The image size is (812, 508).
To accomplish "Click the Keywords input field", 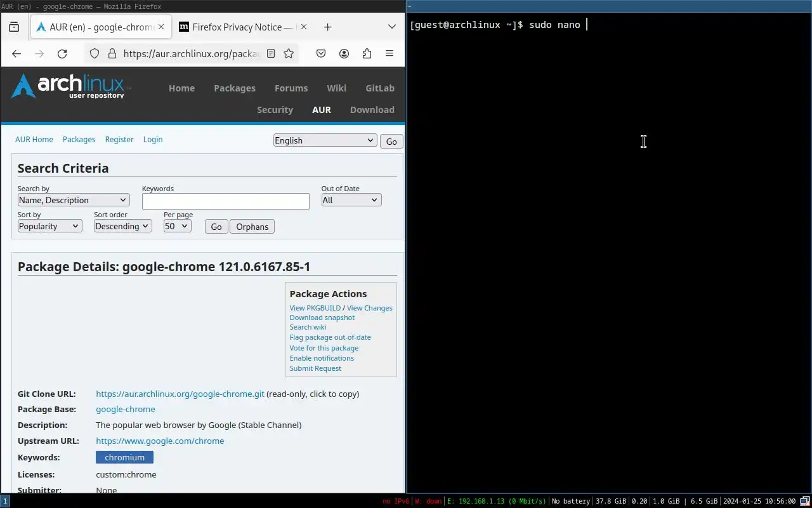I will tap(226, 201).
